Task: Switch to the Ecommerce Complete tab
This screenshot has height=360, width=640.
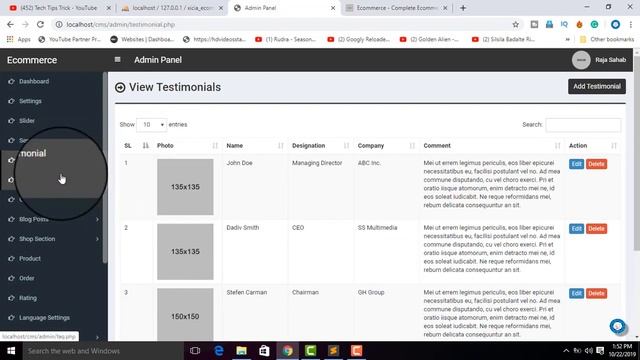Action: (396, 8)
